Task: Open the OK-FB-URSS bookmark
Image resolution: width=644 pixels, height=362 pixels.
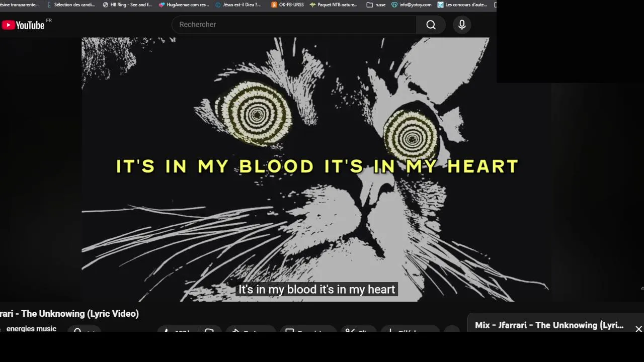Action: 287,5
